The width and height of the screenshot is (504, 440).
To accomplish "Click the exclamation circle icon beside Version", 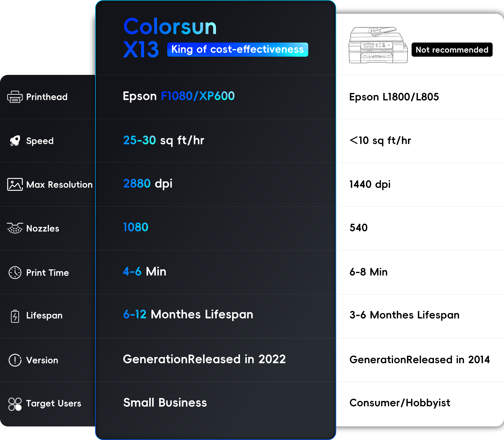I will tap(15, 360).
